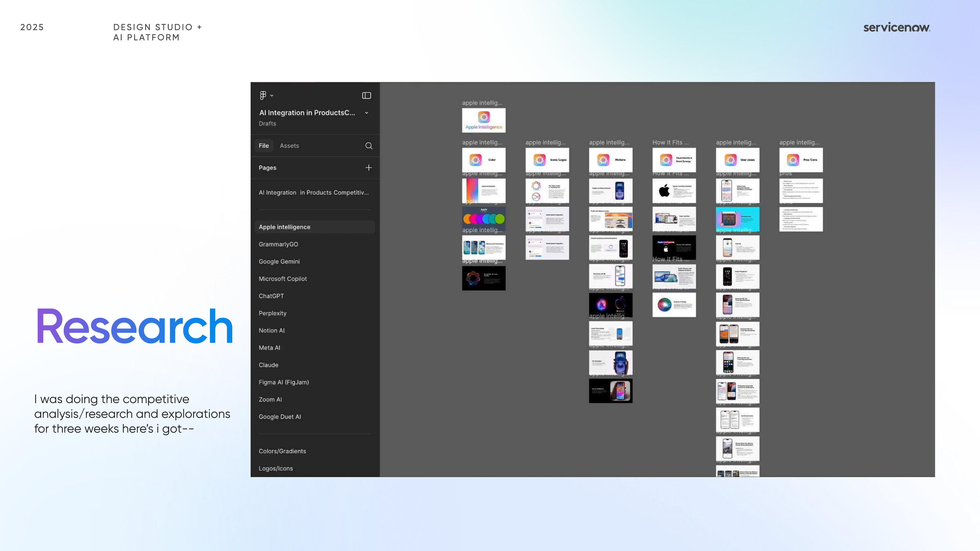Collapse the Pages section header

[x=268, y=168]
